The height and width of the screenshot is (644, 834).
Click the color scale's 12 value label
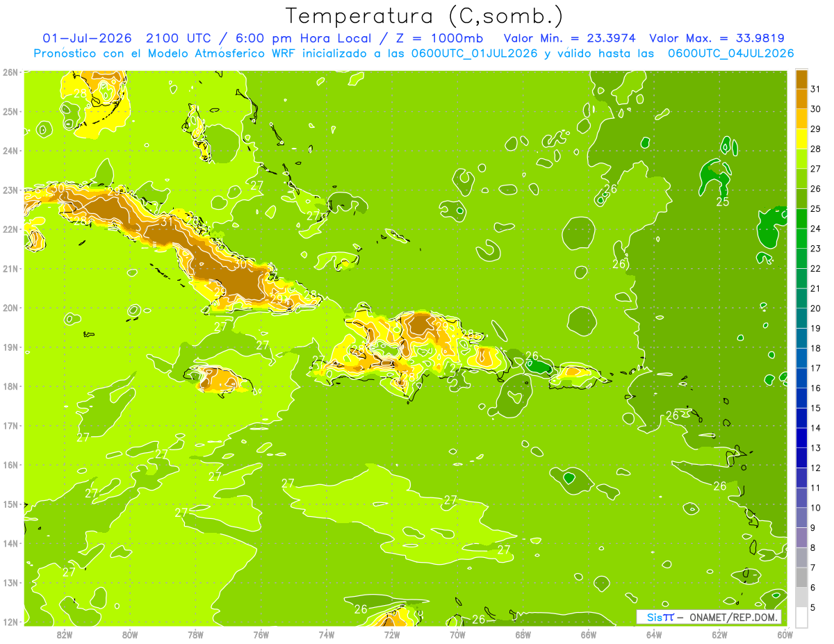coord(816,468)
